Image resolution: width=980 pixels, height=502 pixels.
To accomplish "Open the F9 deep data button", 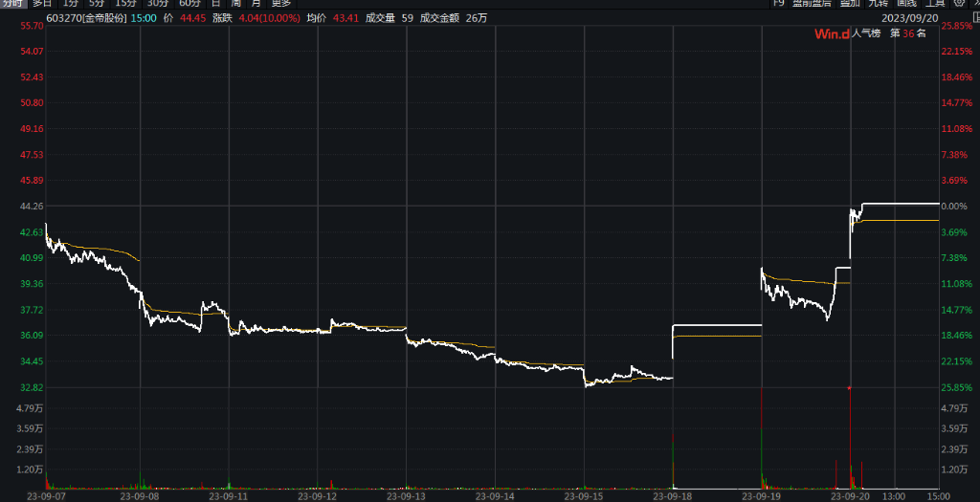I will [x=779, y=4].
